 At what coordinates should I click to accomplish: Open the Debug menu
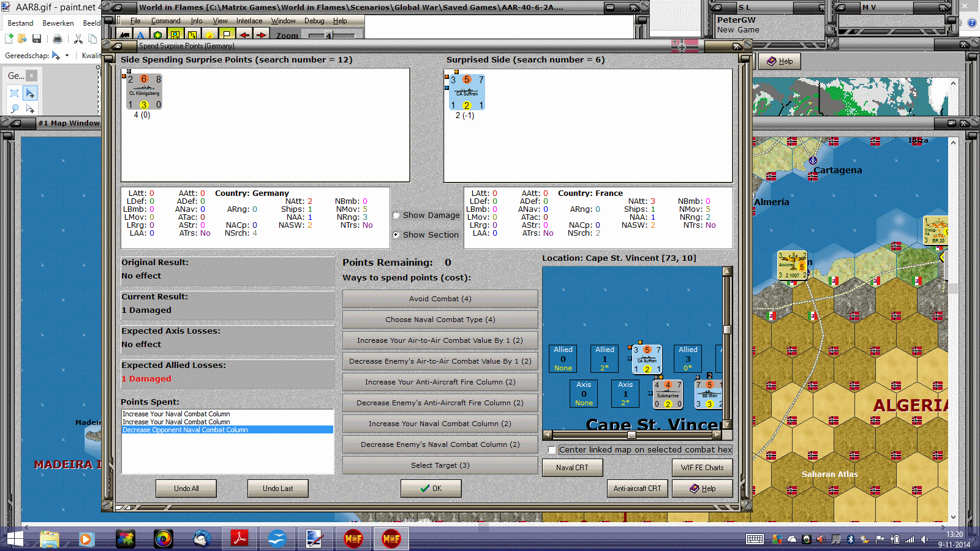click(314, 21)
